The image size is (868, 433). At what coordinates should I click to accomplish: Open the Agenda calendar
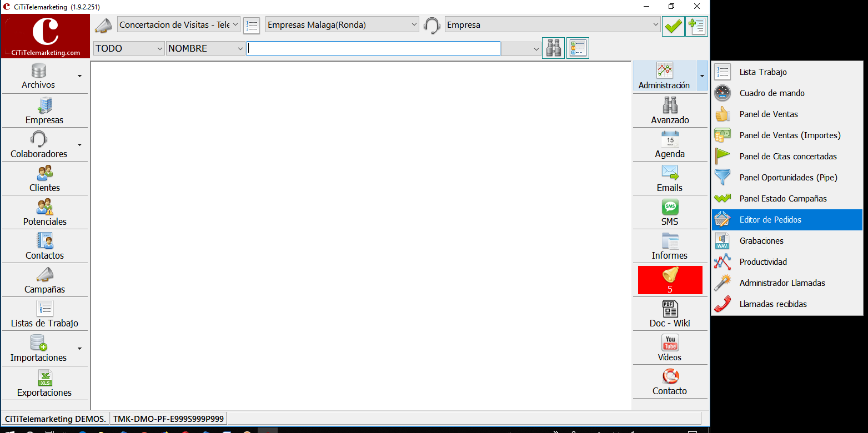point(670,144)
